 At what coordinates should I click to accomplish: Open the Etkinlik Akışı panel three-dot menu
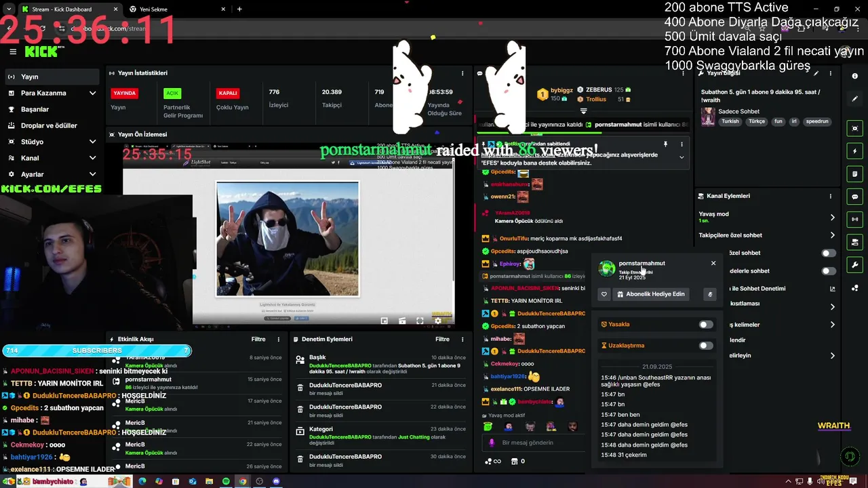[278, 340]
